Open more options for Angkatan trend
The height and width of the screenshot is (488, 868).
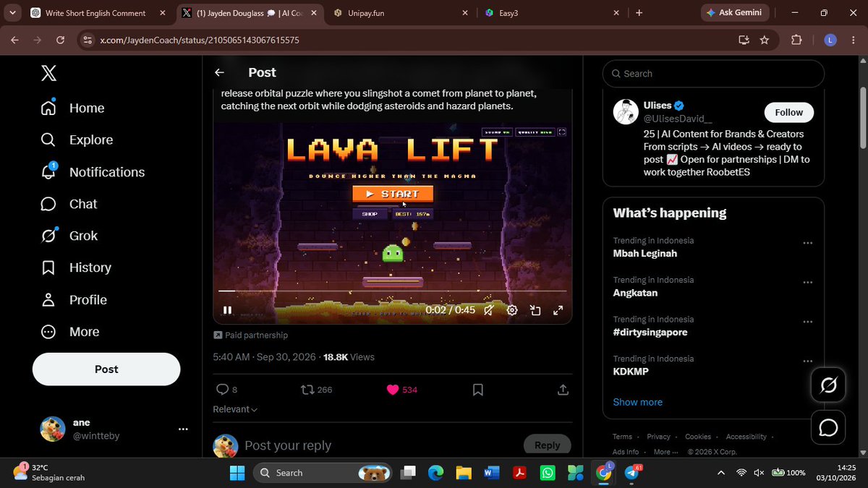(x=807, y=283)
